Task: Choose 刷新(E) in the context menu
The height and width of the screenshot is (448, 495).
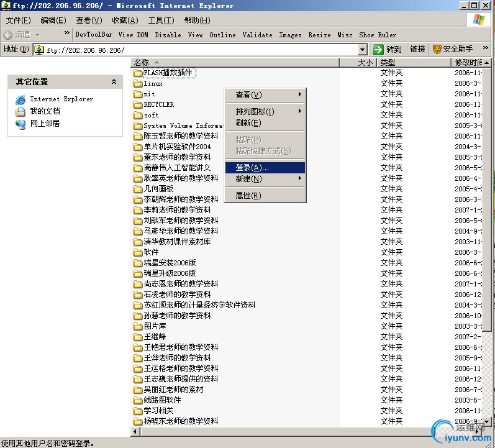Action: (265, 123)
